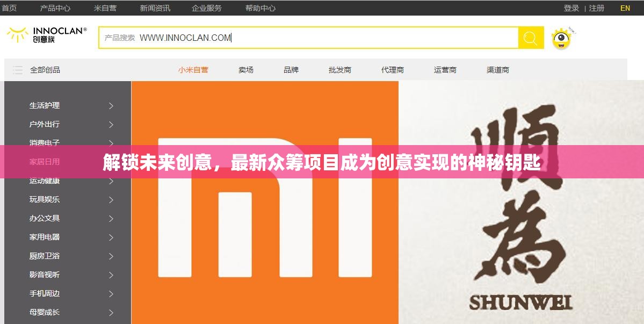Expand the 户外出行 category arrow
644x324 pixels.
[x=111, y=125]
